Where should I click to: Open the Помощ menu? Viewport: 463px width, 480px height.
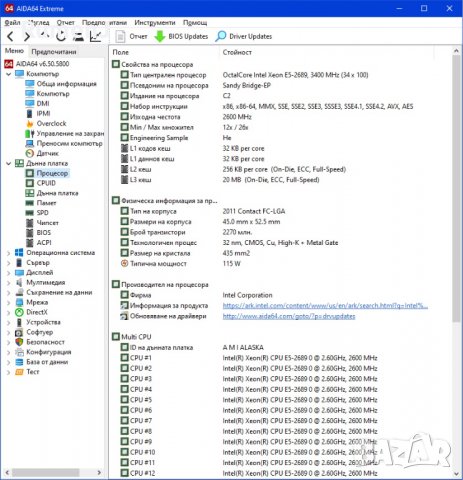coord(195,22)
